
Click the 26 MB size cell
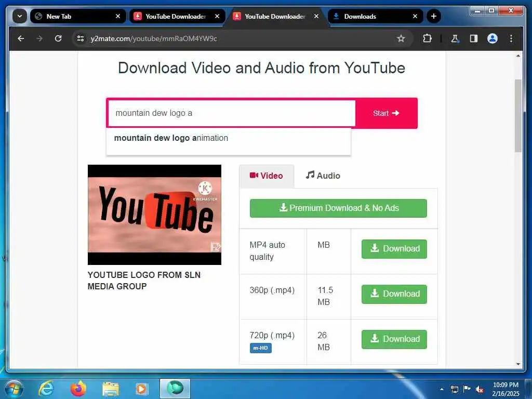click(x=329, y=341)
